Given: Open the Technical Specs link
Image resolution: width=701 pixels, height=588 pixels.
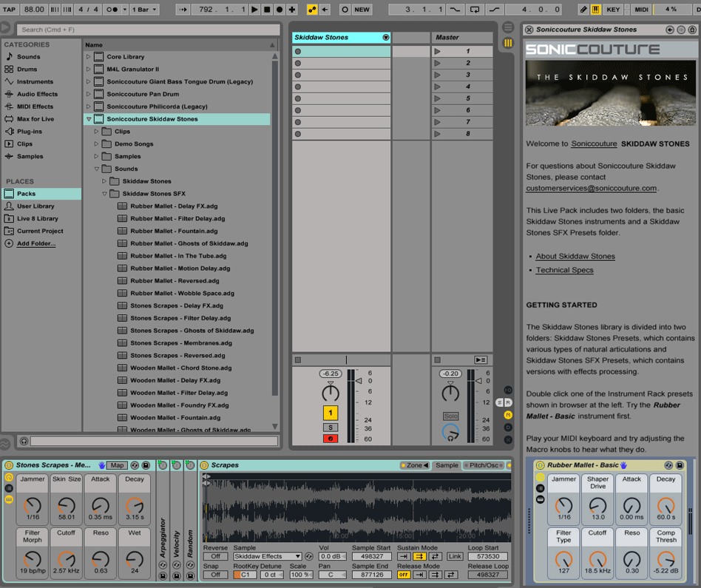Looking at the screenshot, I should 565,270.
